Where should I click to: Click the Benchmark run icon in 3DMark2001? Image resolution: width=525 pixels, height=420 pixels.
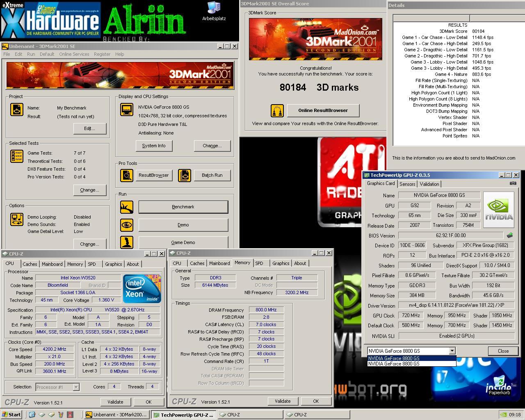tap(126, 207)
